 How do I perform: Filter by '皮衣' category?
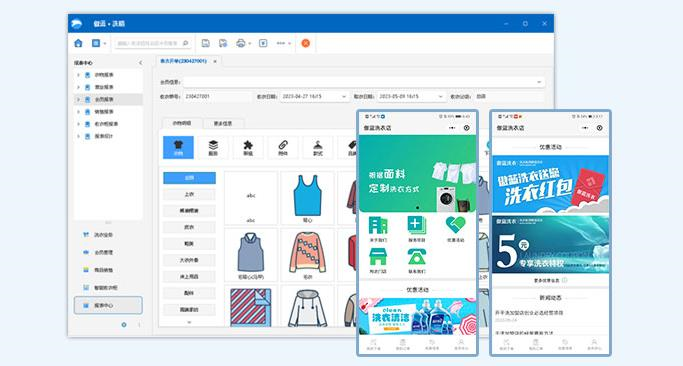coord(189,227)
